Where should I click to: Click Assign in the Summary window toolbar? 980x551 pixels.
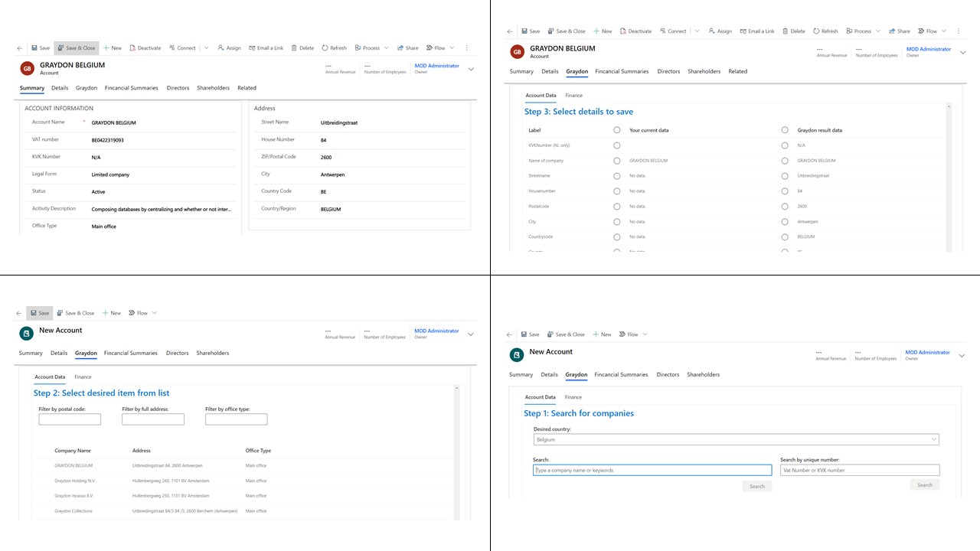pos(229,48)
